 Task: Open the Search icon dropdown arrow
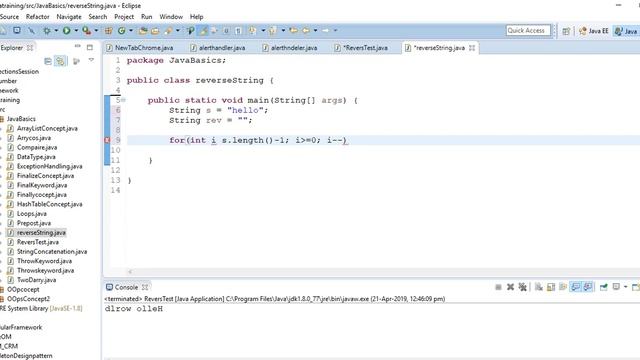pyautogui.click(x=178, y=31)
